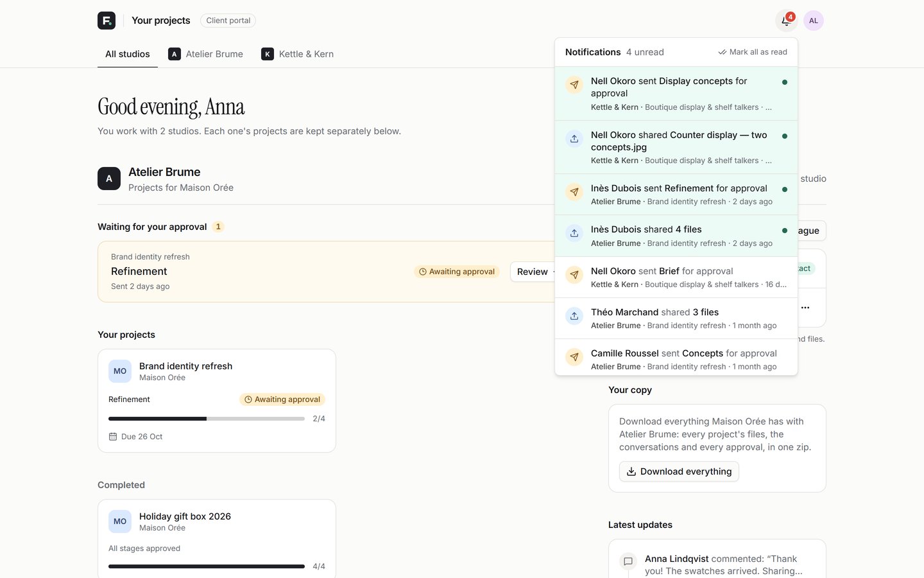The height and width of the screenshot is (578, 924).
Task: Click the Client portal badge
Action: 228,21
